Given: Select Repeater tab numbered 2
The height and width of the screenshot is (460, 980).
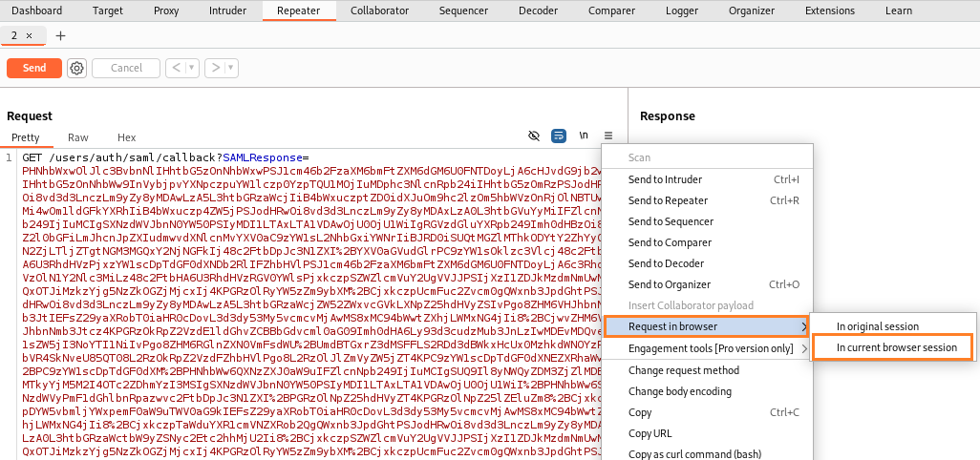Looking at the screenshot, I should [x=14, y=35].
